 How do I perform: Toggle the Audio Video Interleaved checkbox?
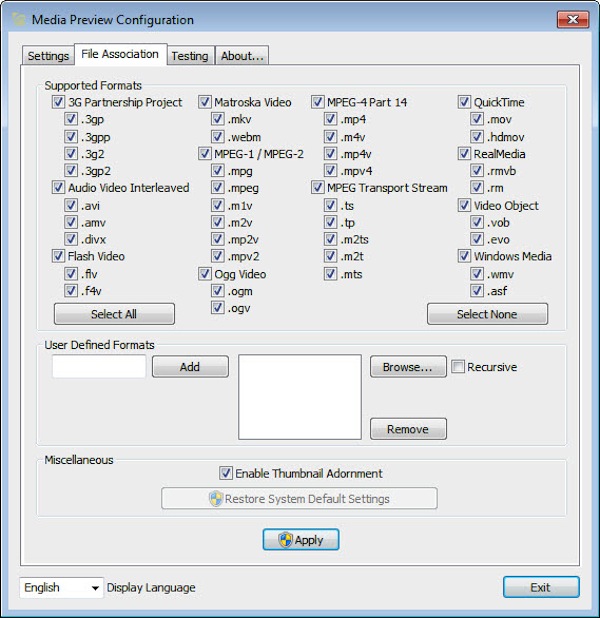click(x=58, y=188)
